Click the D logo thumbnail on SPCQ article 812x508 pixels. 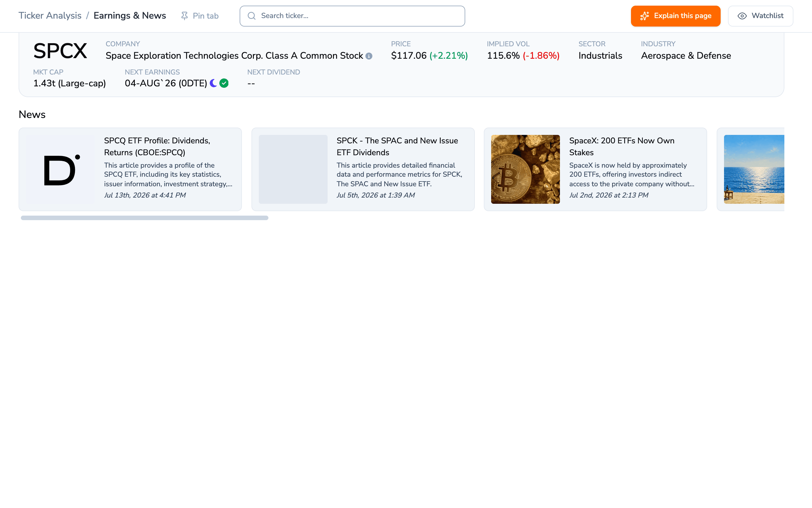pyautogui.click(x=60, y=169)
